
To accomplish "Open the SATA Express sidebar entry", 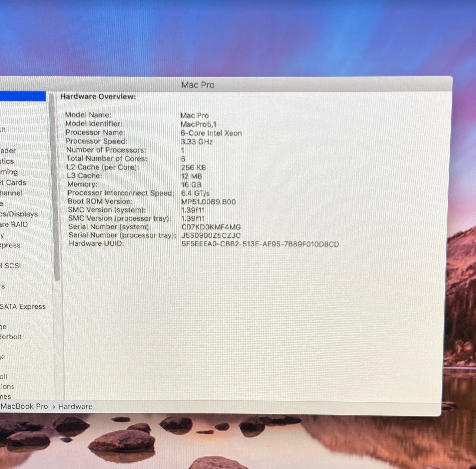I will coord(23,307).
